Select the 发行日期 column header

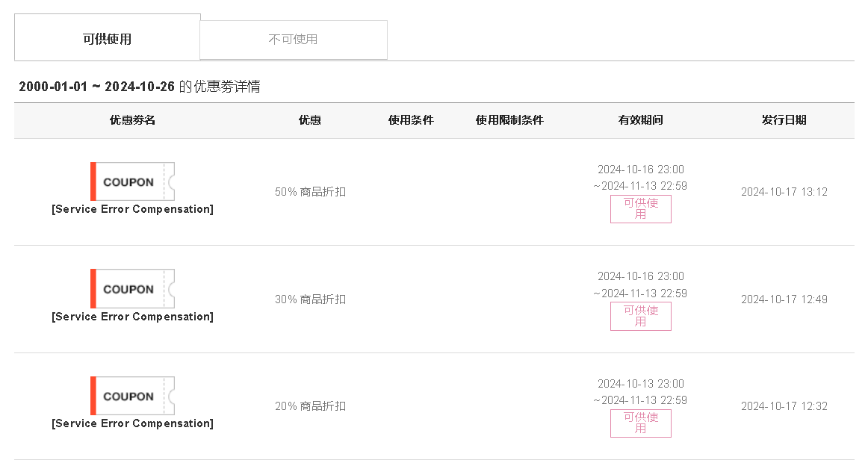pos(784,120)
